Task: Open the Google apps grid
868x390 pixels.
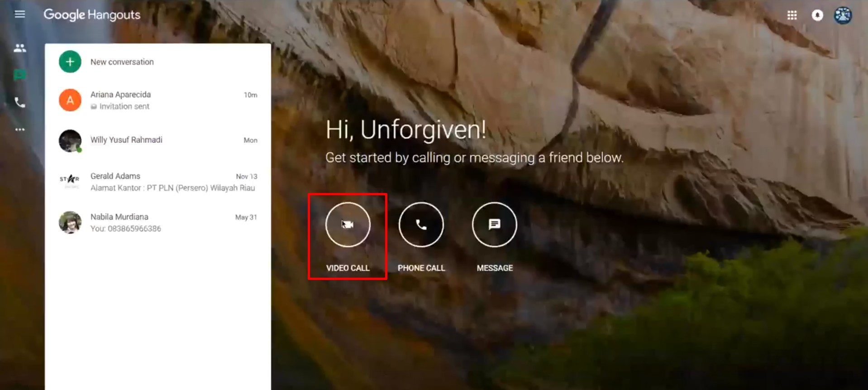Action: [792, 15]
